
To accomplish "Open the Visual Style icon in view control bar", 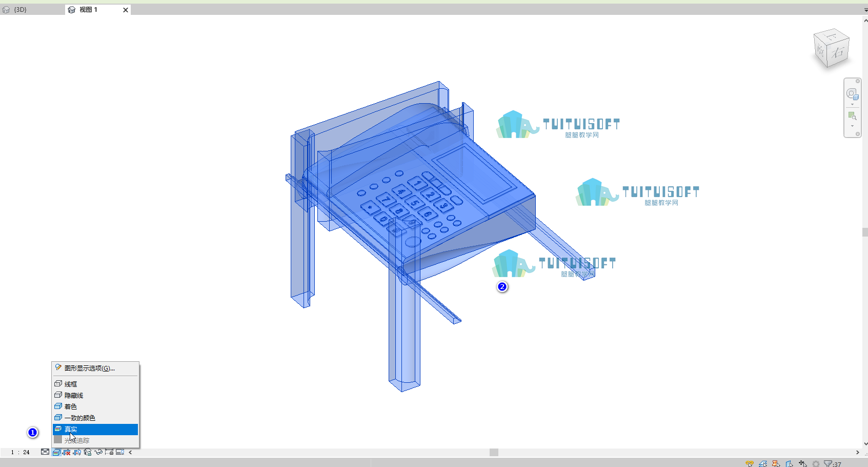I will pos(56,452).
